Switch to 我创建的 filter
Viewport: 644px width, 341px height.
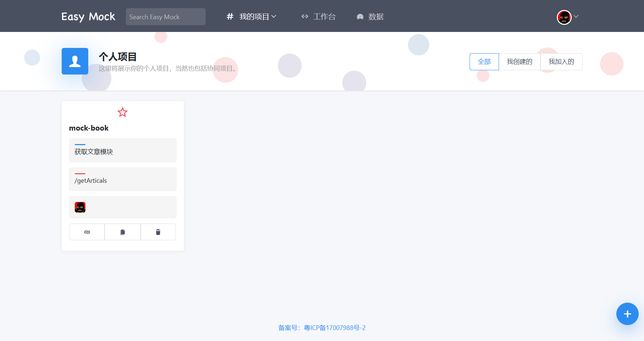[519, 61]
